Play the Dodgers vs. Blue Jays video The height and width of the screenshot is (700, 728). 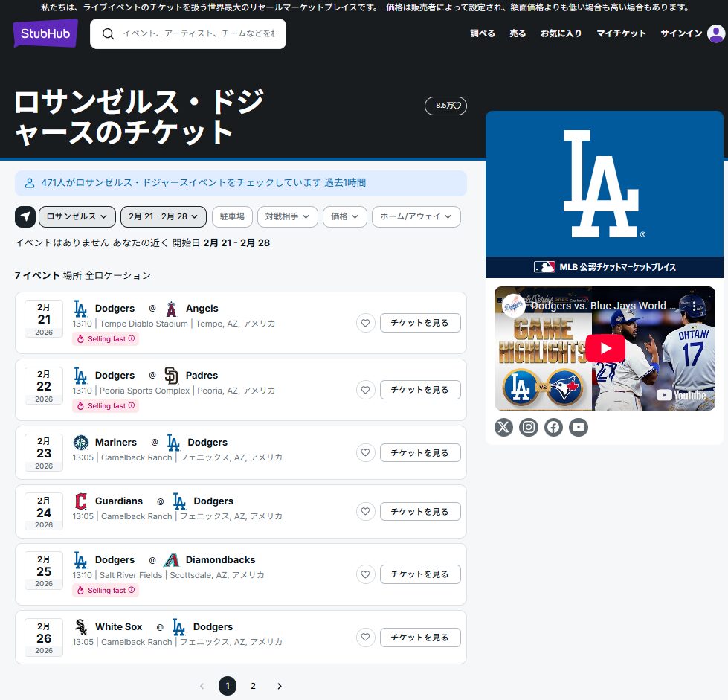tap(605, 348)
